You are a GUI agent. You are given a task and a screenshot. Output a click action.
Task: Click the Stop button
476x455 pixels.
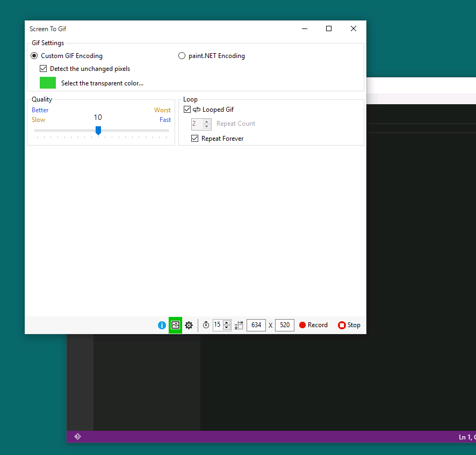pyautogui.click(x=349, y=325)
